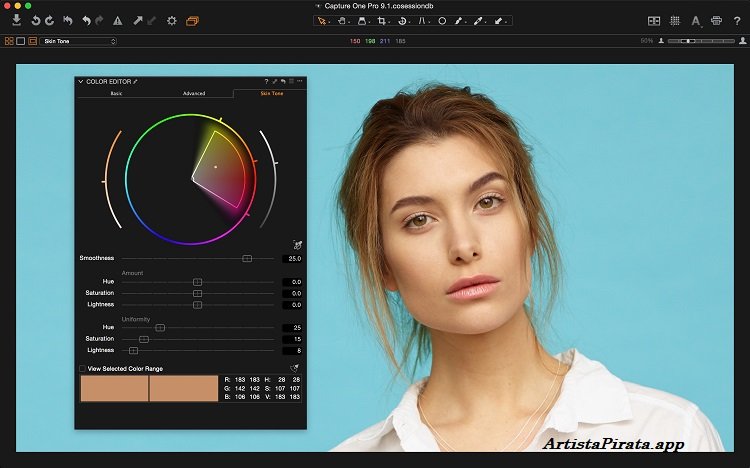Open the Skin Tone tool tab dropdown
The height and width of the screenshot is (468, 750).
(x=80, y=41)
